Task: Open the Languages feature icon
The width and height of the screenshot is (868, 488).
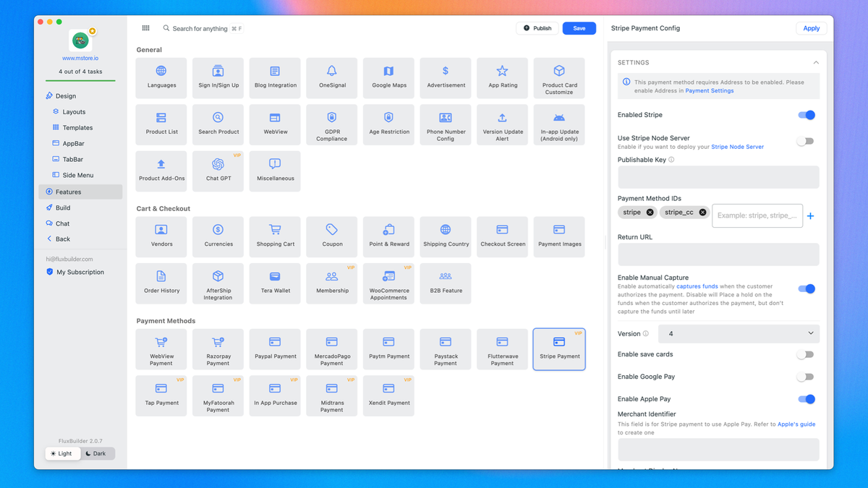Action: pyautogui.click(x=161, y=77)
